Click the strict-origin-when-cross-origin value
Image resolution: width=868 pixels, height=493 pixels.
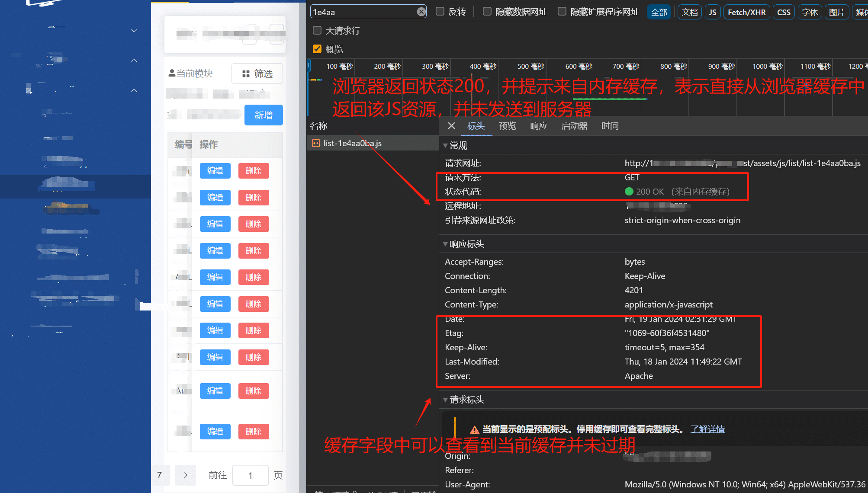(x=682, y=220)
